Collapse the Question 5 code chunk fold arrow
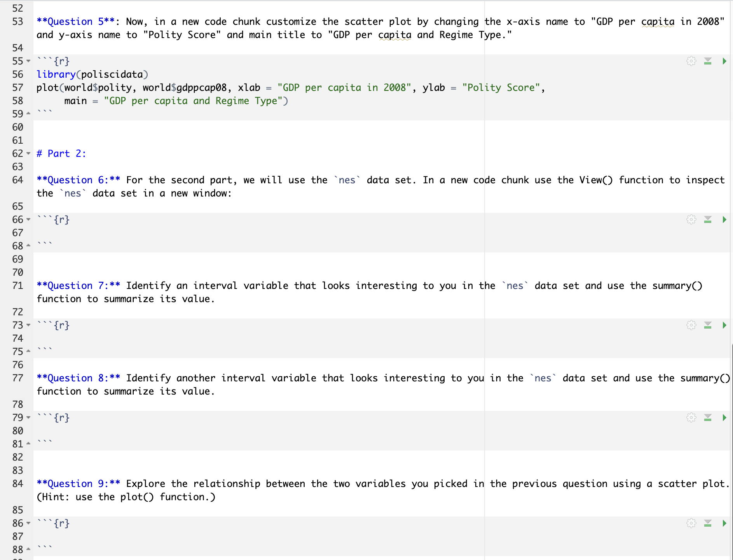The width and height of the screenshot is (733, 560). coord(28,61)
